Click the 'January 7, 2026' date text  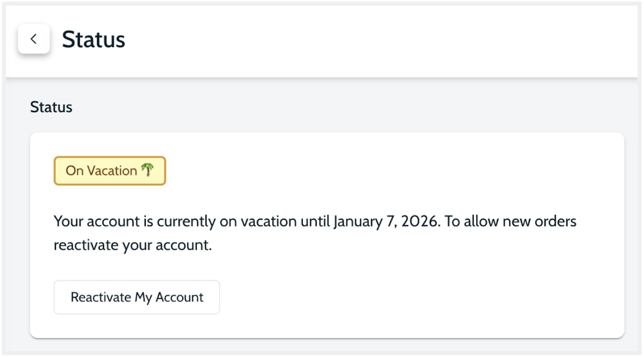point(386,221)
